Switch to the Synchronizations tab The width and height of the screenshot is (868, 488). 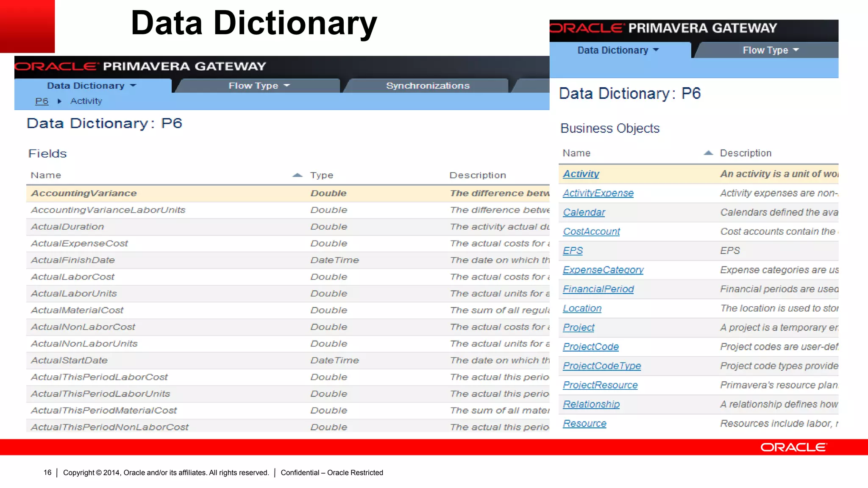(x=428, y=86)
